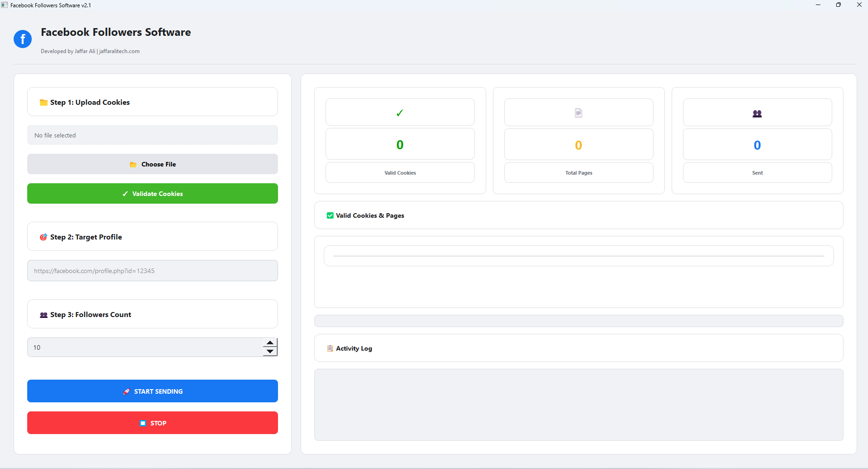Click the clipboard icon beside Activity Log
The height and width of the screenshot is (469, 868).
click(330, 348)
